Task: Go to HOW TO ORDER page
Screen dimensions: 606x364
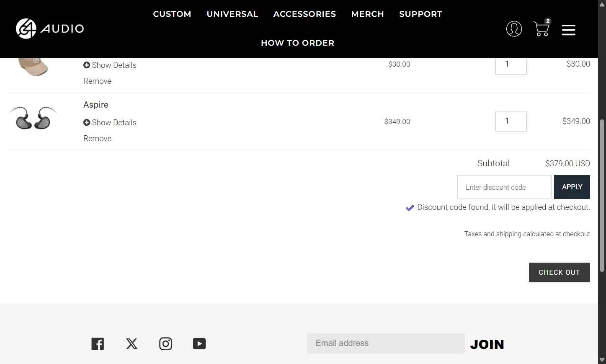Action: click(x=298, y=43)
